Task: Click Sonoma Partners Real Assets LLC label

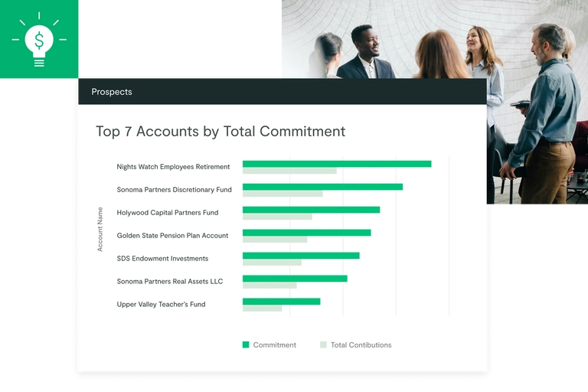Action: 169,282
